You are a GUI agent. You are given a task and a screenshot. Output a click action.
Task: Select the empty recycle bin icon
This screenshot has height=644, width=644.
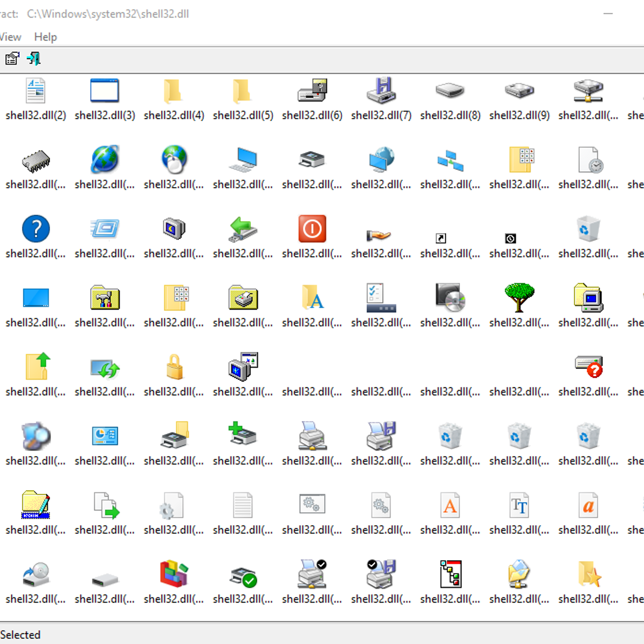coord(588,229)
